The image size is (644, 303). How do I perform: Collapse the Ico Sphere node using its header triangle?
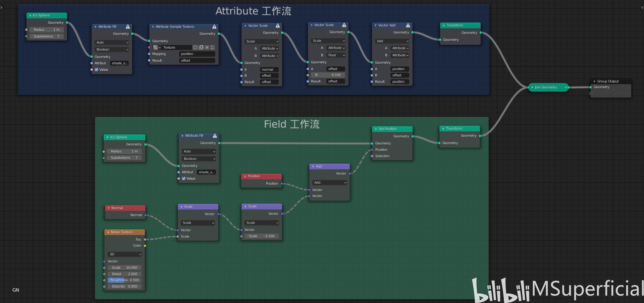[30, 15]
